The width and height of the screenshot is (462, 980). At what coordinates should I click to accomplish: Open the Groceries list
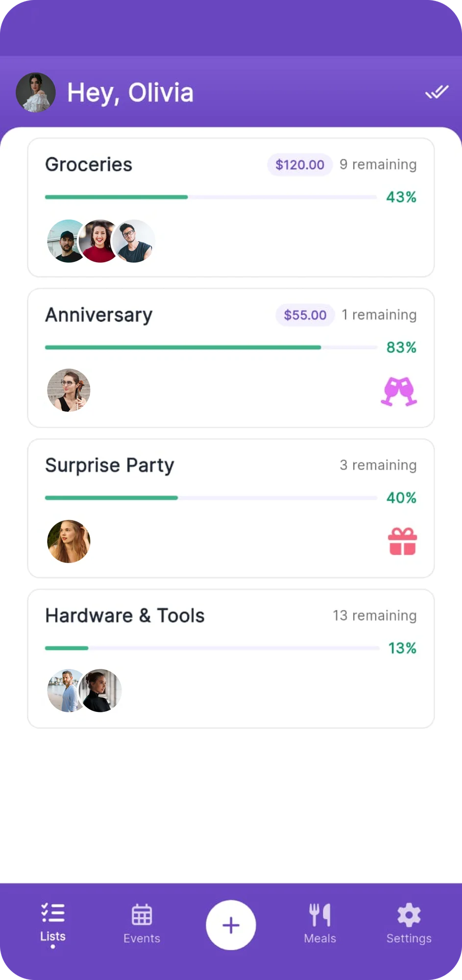coord(89,165)
